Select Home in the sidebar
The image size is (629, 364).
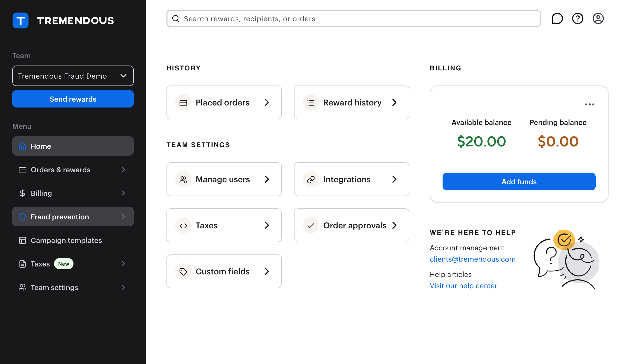[x=41, y=146]
